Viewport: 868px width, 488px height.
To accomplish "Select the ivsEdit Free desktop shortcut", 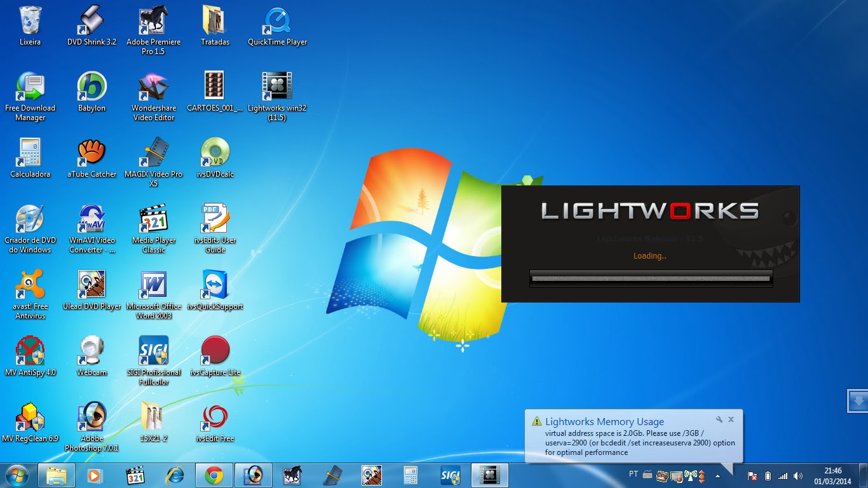I will click(x=215, y=423).
